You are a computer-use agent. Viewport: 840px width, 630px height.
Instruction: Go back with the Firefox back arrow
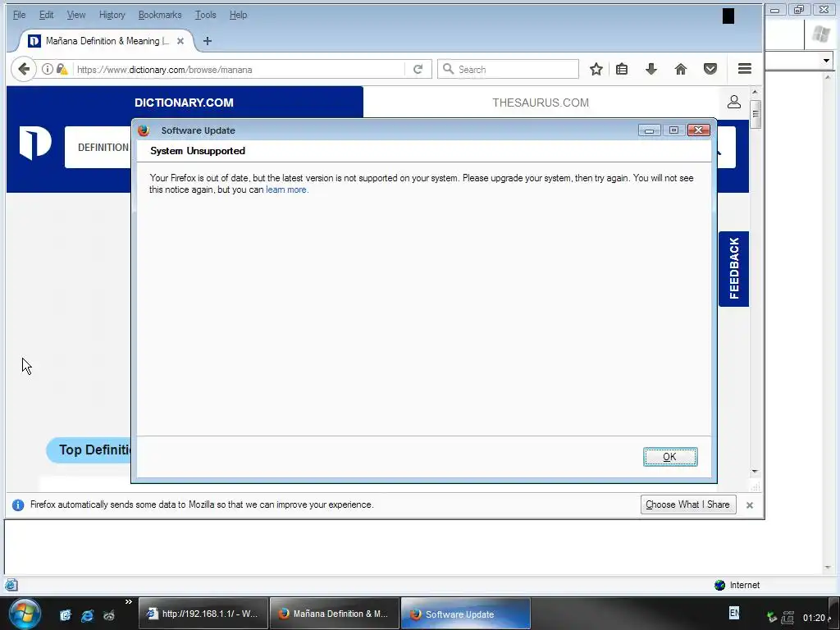click(24, 69)
